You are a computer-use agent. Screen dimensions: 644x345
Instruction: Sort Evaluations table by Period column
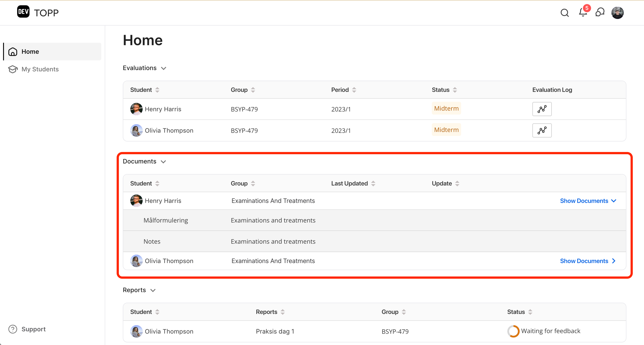[x=354, y=90]
